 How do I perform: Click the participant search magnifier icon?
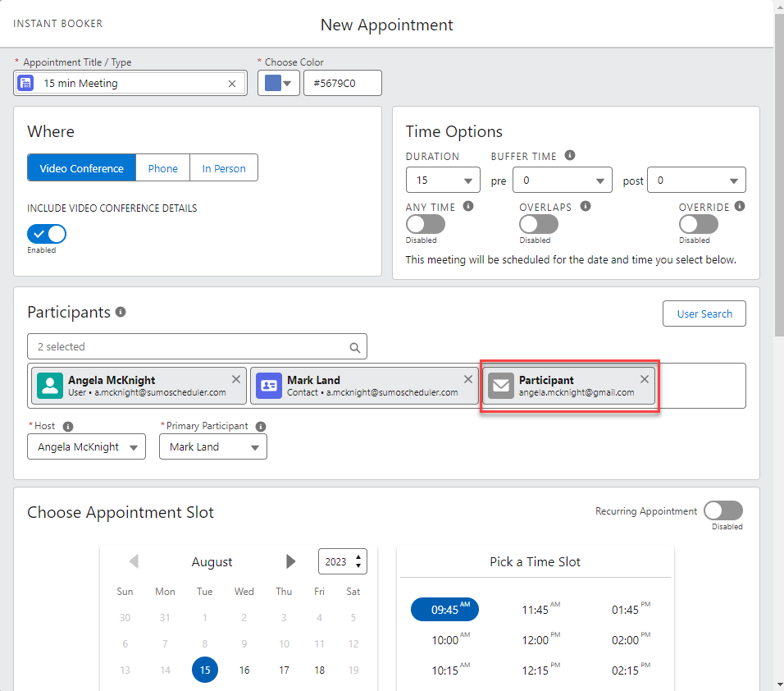point(355,347)
